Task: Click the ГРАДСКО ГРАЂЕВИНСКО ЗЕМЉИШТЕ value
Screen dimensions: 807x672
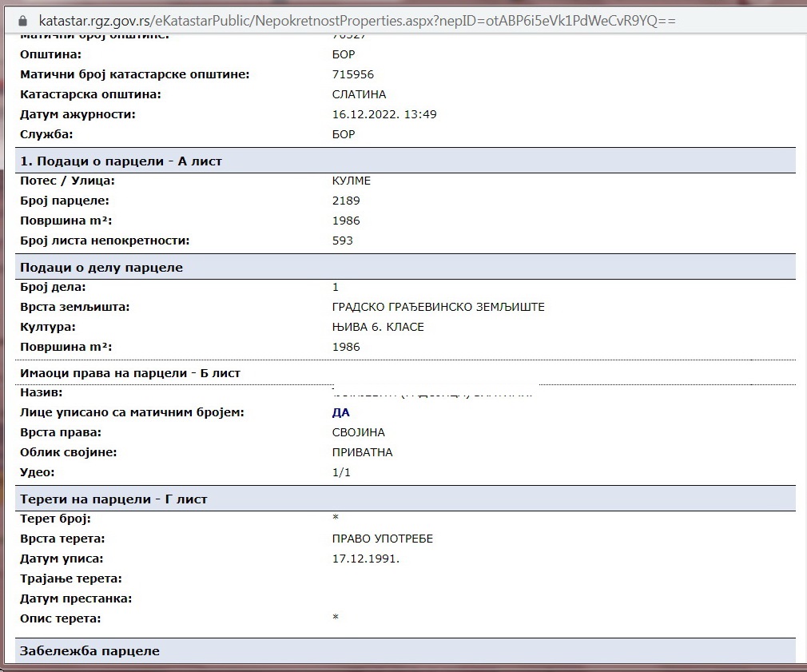Action: pos(438,307)
